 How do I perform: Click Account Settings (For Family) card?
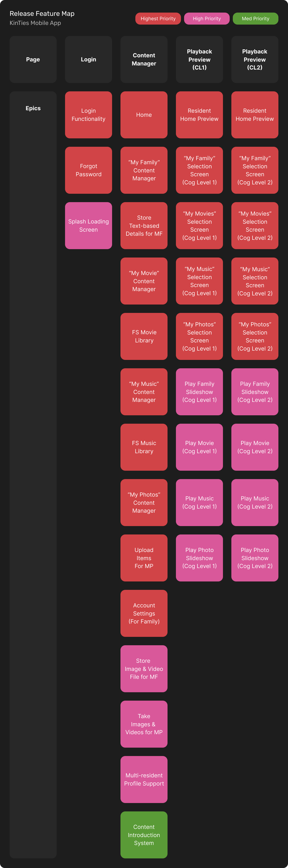[x=144, y=613]
